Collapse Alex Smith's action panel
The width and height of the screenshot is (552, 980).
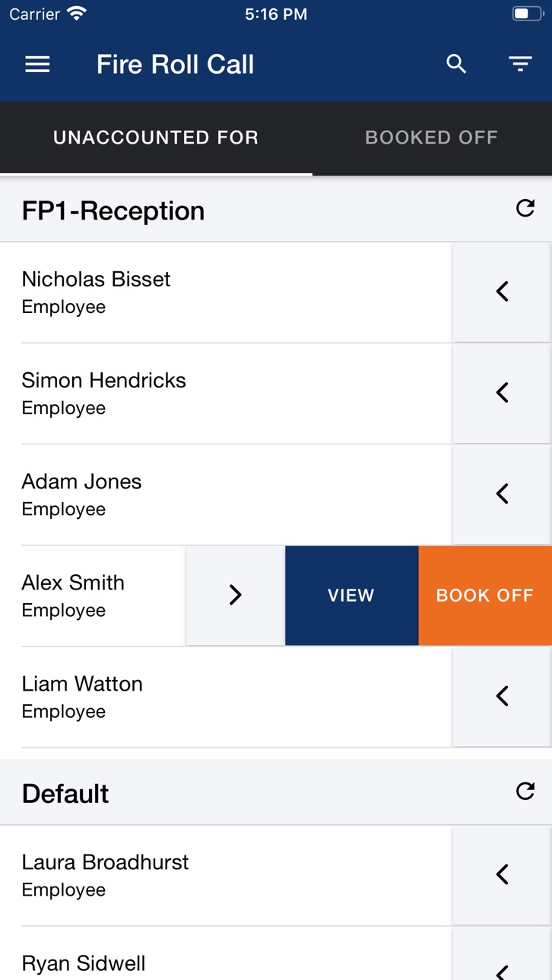[x=236, y=596]
